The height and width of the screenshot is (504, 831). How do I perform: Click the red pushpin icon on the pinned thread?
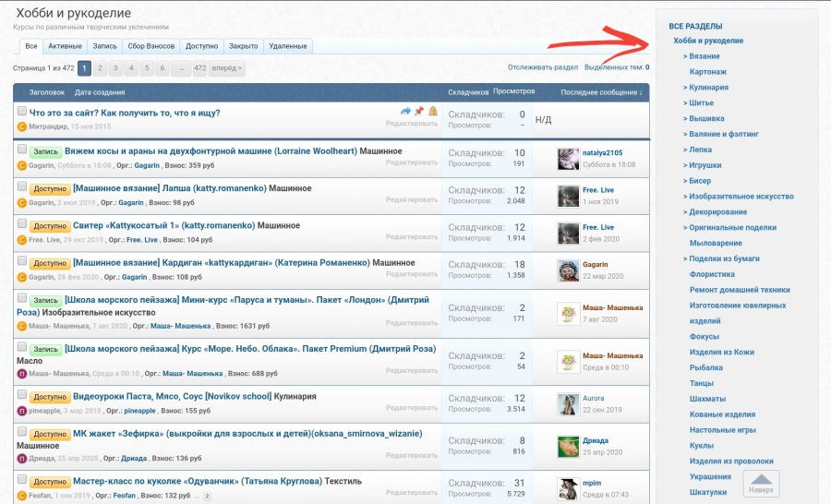click(419, 112)
